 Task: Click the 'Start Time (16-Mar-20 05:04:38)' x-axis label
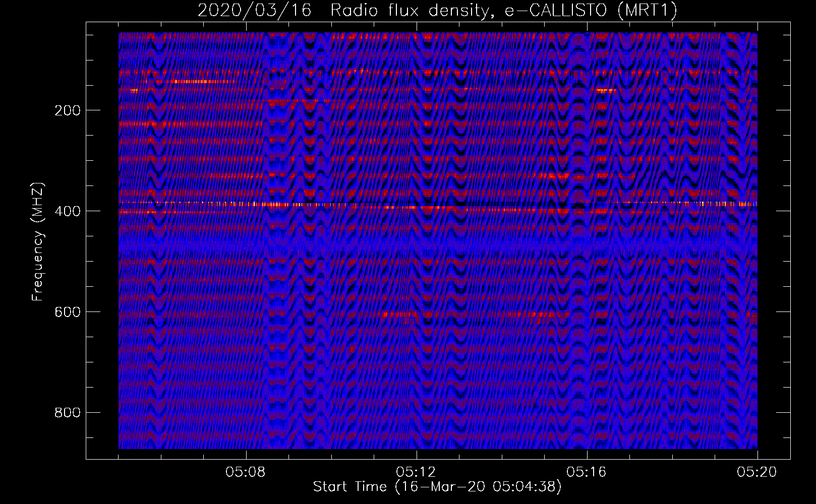(x=437, y=486)
